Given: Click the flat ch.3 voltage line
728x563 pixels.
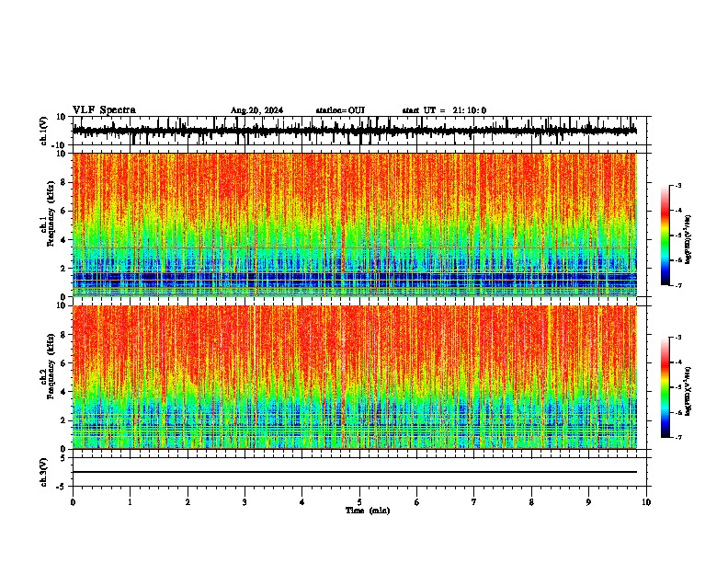Looking at the screenshot, I should click(x=354, y=472).
